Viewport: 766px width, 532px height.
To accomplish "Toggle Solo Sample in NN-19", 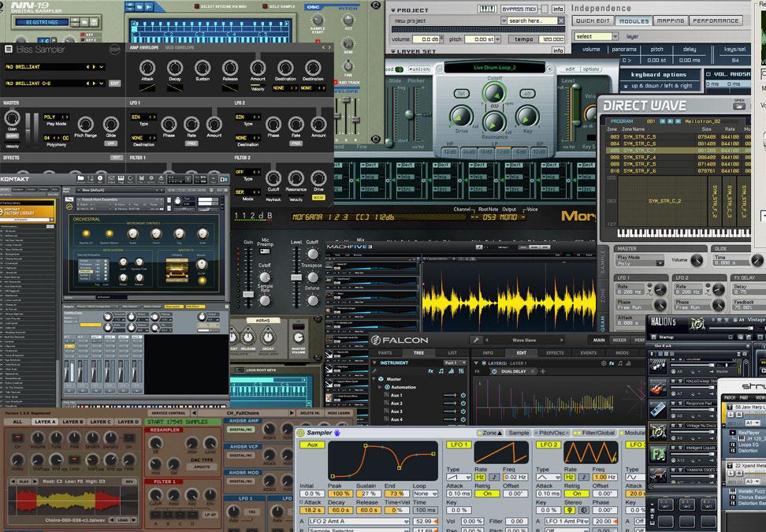I will point(265,6).
